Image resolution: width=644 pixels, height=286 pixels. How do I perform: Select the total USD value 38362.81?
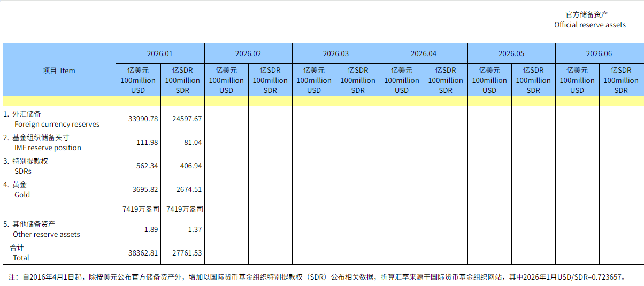click(x=143, y=253)
